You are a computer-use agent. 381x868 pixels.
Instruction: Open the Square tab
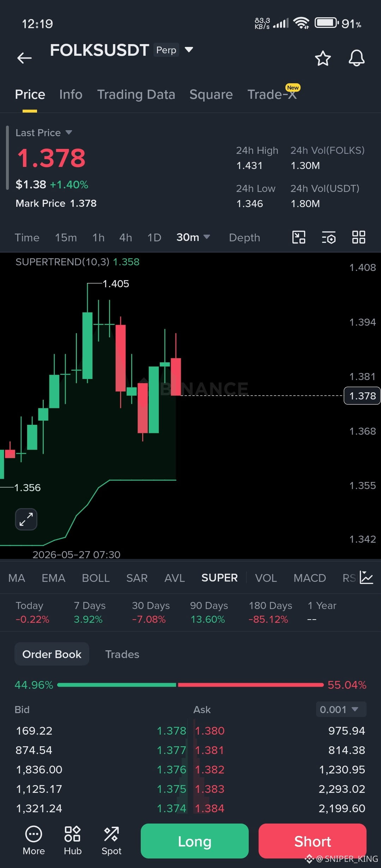point(211,95)
